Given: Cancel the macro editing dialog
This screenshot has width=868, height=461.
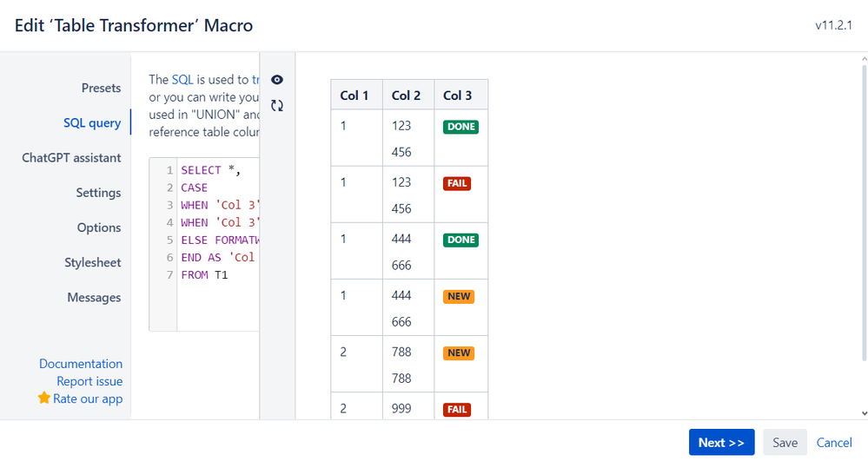Looking at the screenshot, I should (834, 442).
